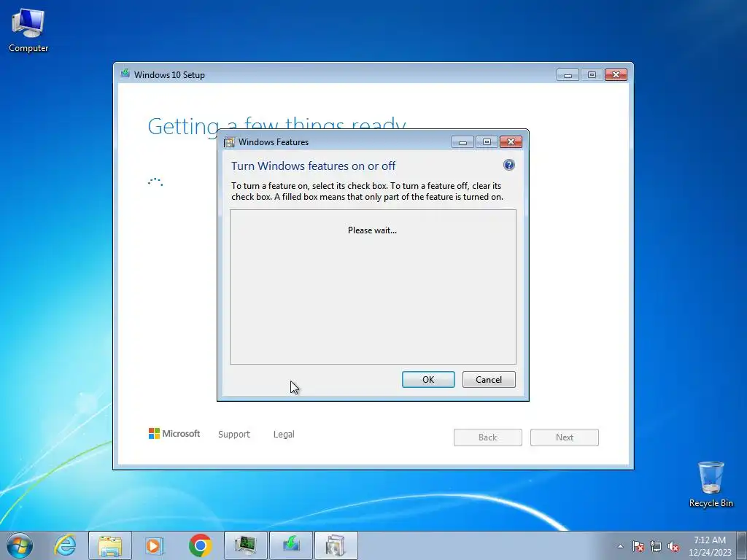Click the muted volume tray icon
Image resolution: width=747 pixels, height=560 pixels.
[673, 546]
